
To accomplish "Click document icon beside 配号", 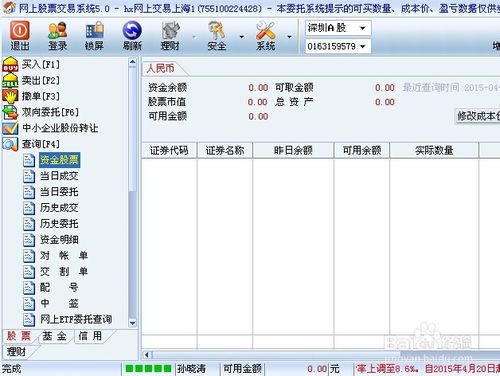I will [x=29, y=288].
